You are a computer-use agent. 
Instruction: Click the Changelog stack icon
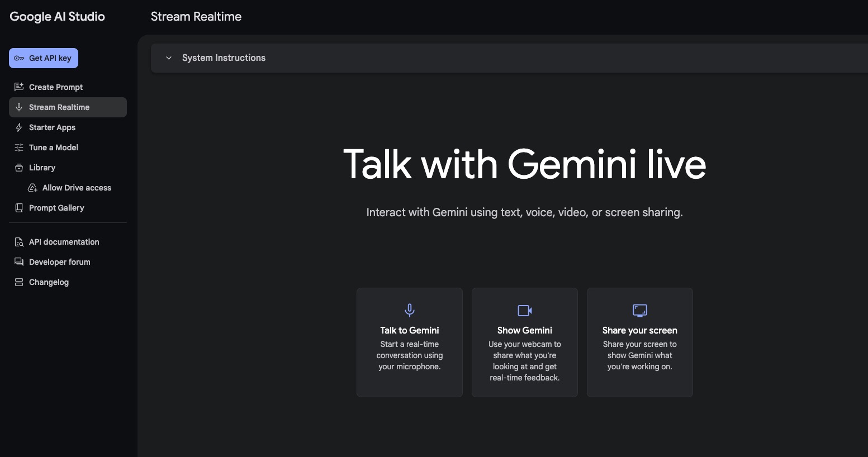19,282
